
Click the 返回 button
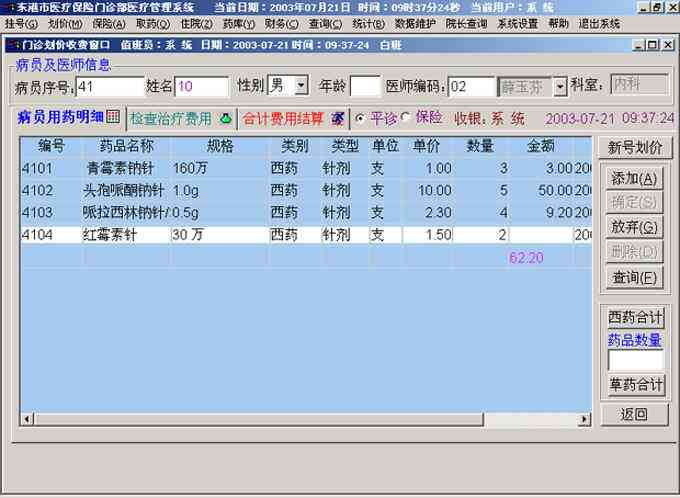[634, 414]
